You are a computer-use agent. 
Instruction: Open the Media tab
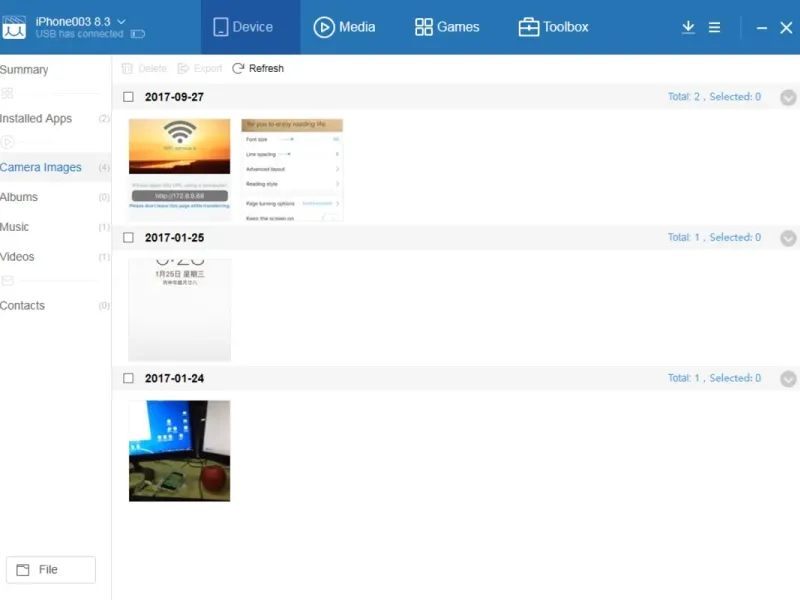click(344, 27)
